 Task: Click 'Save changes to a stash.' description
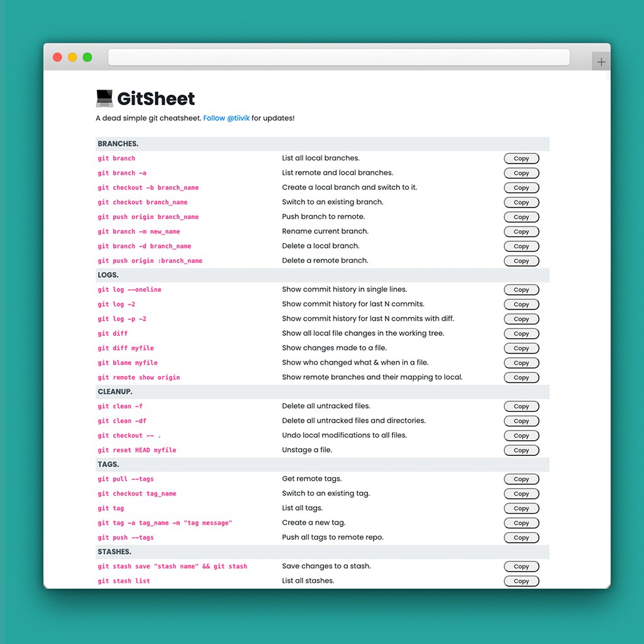(x=326, y=566)
